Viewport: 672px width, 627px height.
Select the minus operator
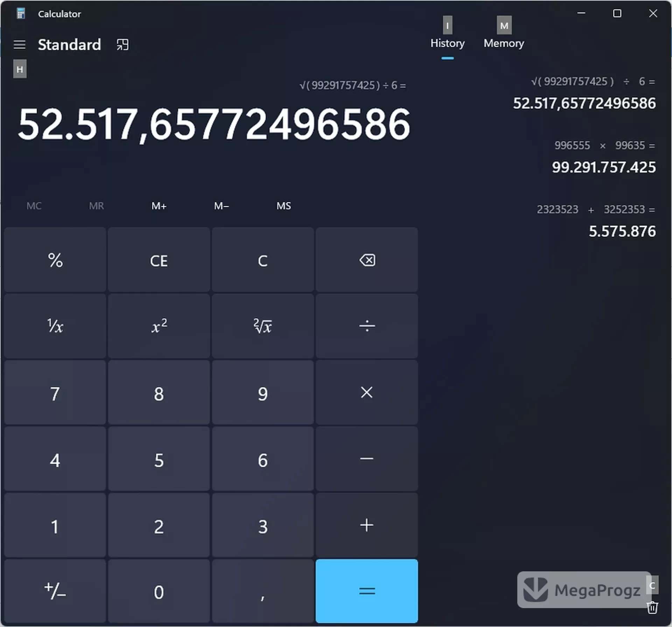point(367,459)
